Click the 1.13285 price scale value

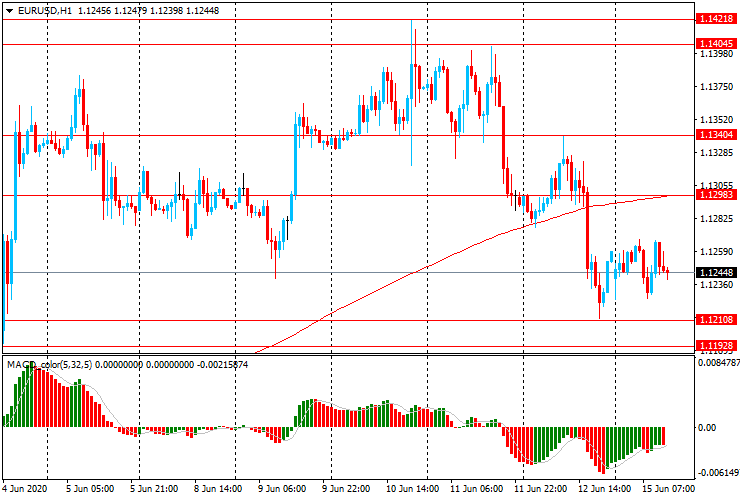pos(716,153)
